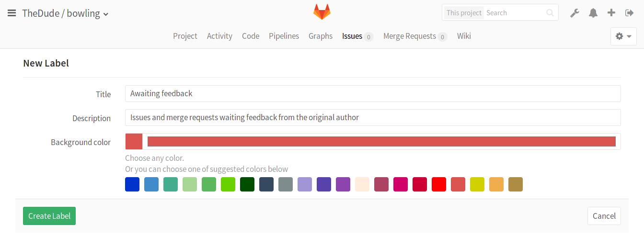This screenshot has width=644, height=248.
Task: Cancel the new label form
Action: [x=604, y=216]
